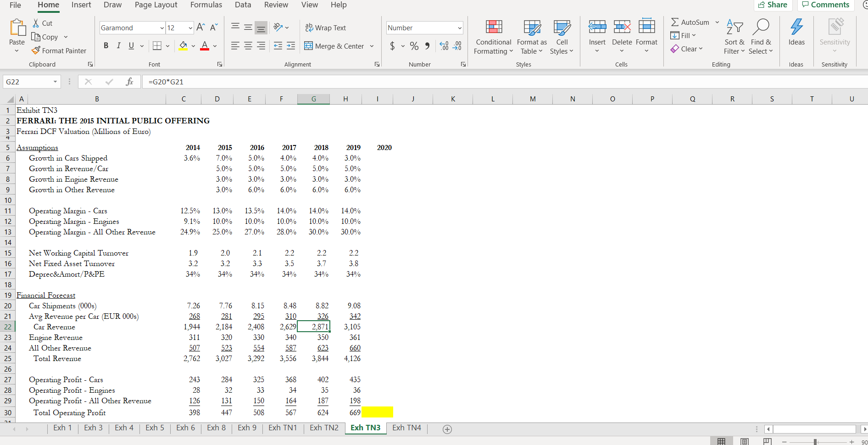The width and height of the screenshot is (868, 445).
Task: Open Font dialog launcher
Action: (220, 64)
